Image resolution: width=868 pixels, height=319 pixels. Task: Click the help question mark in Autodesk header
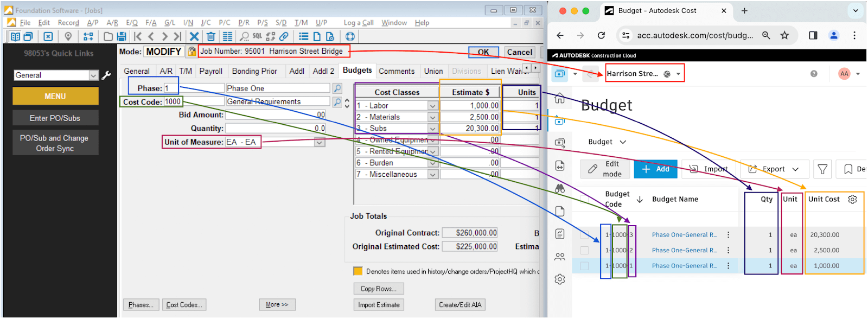814,74
